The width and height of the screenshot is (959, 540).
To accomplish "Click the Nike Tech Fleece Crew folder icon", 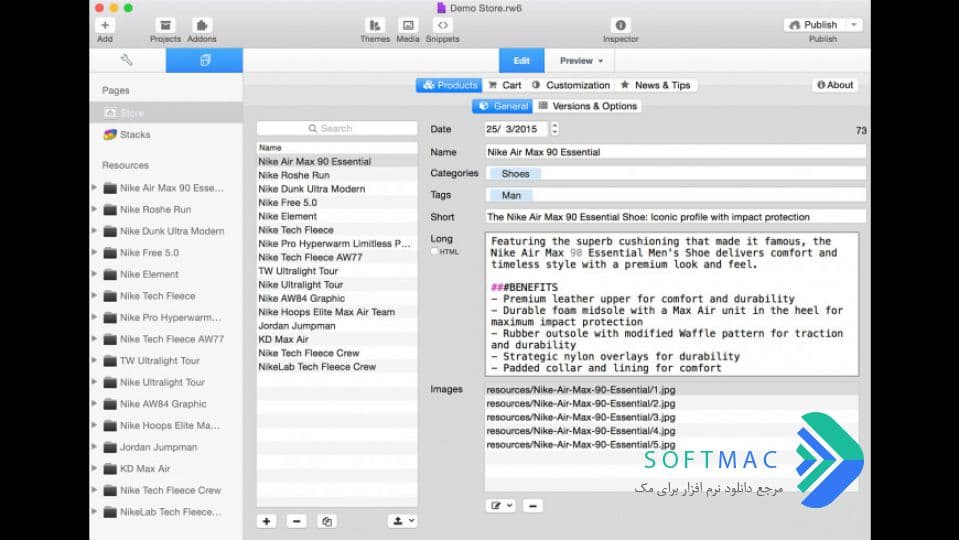I will click(110, 490).
